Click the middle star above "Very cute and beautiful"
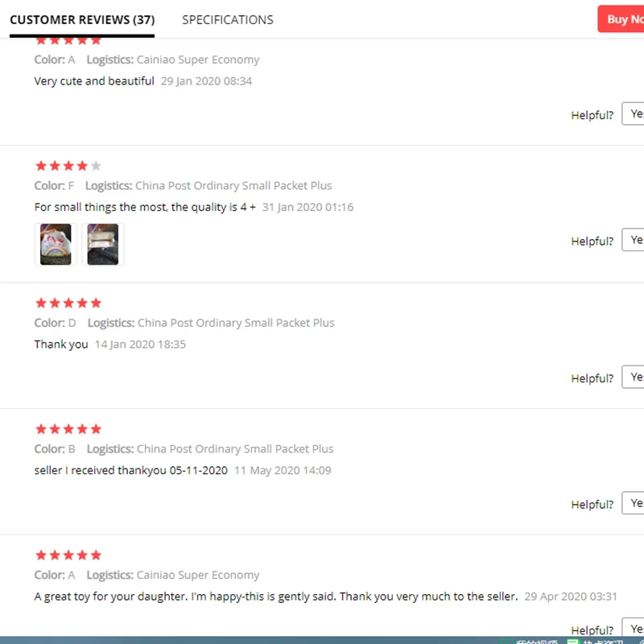The image size is (644, 644). (x=68, y=41)
